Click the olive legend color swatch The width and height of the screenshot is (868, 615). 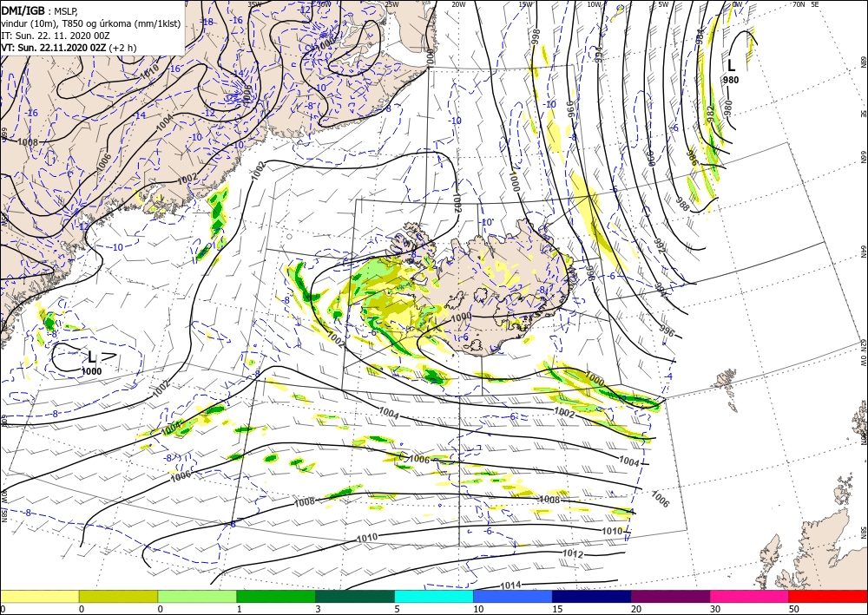point(118,596)
